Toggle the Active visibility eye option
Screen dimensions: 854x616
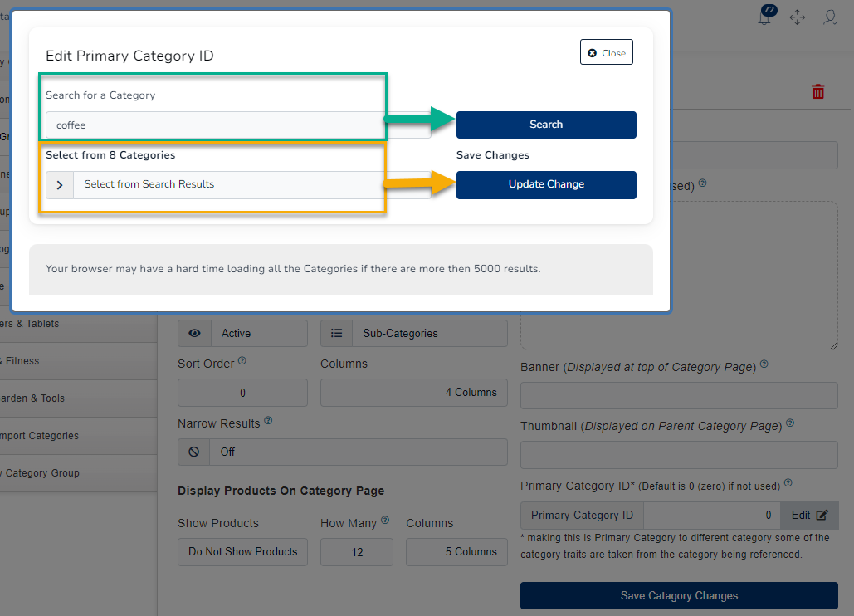(242, 333)
